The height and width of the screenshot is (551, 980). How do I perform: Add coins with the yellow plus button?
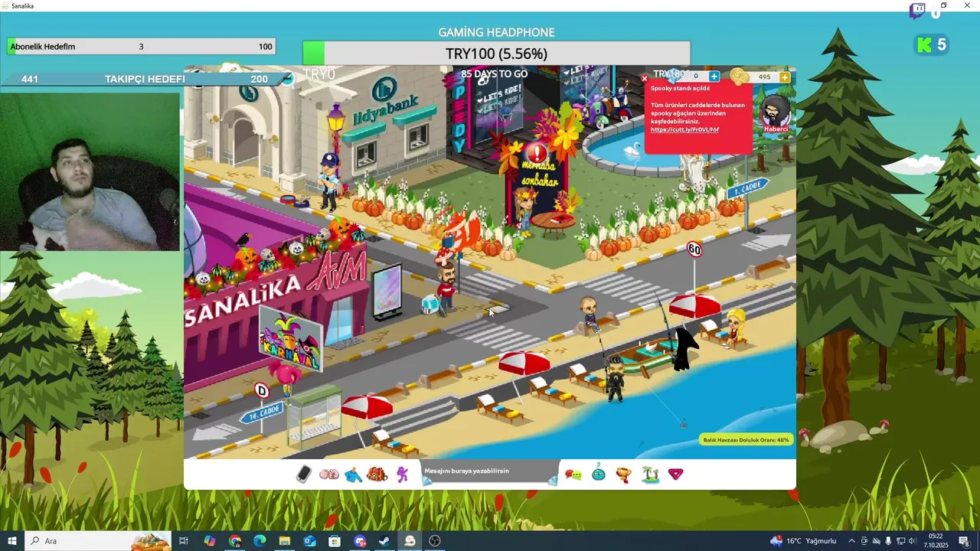pos(785,77)
